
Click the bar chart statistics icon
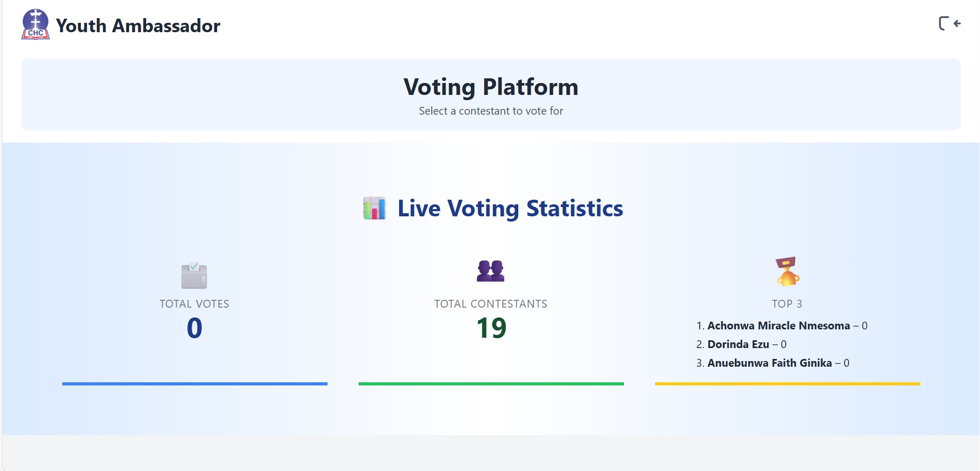(x=374, y=208)
